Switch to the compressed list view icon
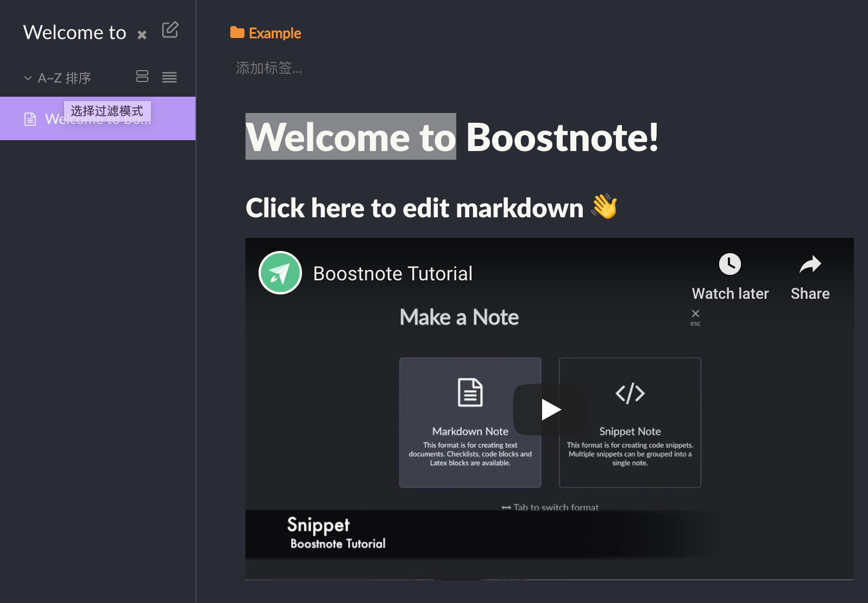 coord(169,77)
